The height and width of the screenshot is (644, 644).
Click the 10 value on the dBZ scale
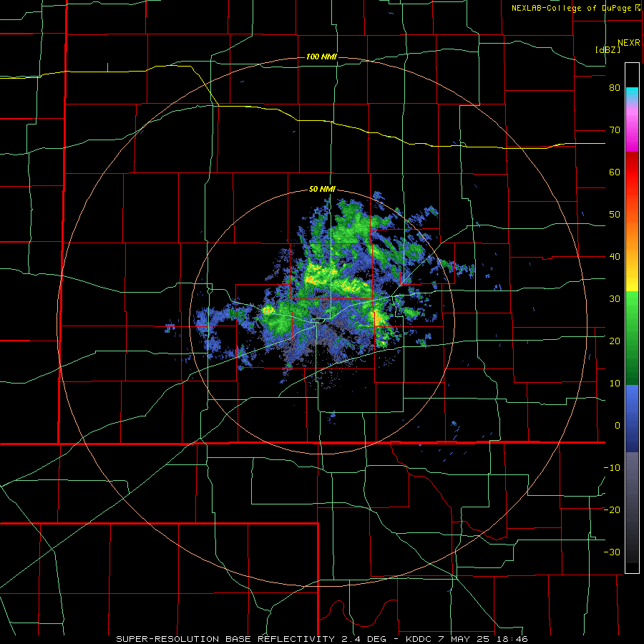pyautogui.click(x=615, y=384)
